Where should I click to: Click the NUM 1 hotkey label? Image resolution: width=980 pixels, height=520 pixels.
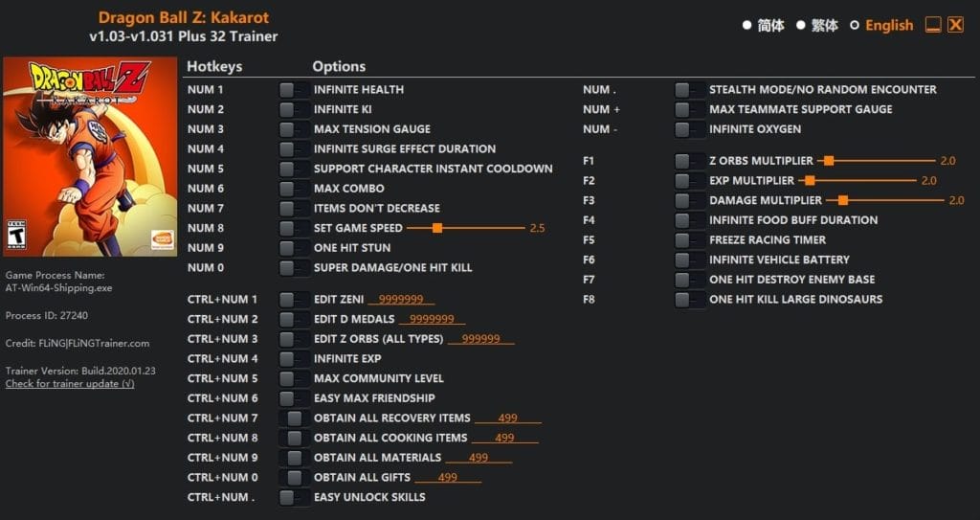pyautogui.click(x=205, y=89)
